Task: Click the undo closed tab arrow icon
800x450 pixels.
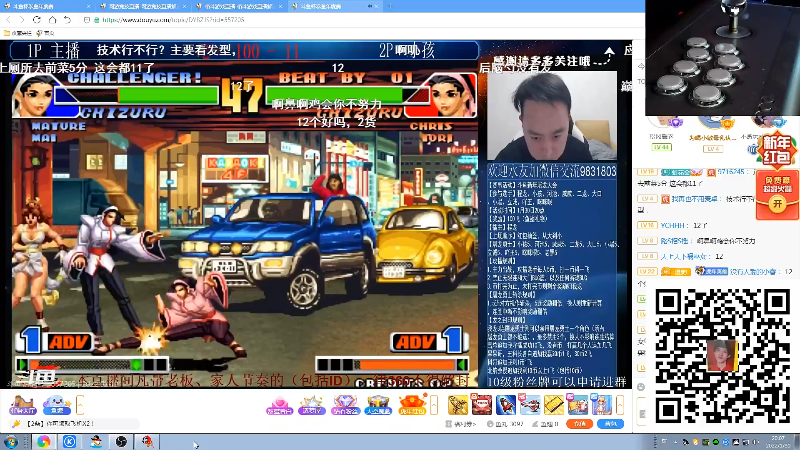Action: [x=67, y=20]
